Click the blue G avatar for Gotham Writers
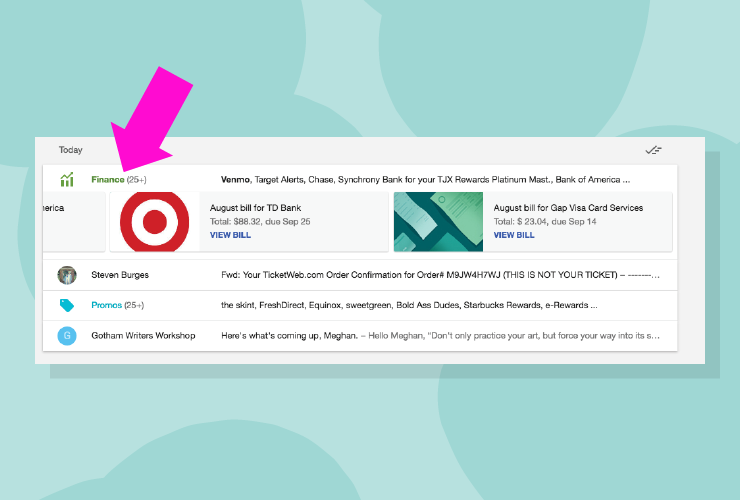This screenshot has height=500, width=740. tap(67, 336)
